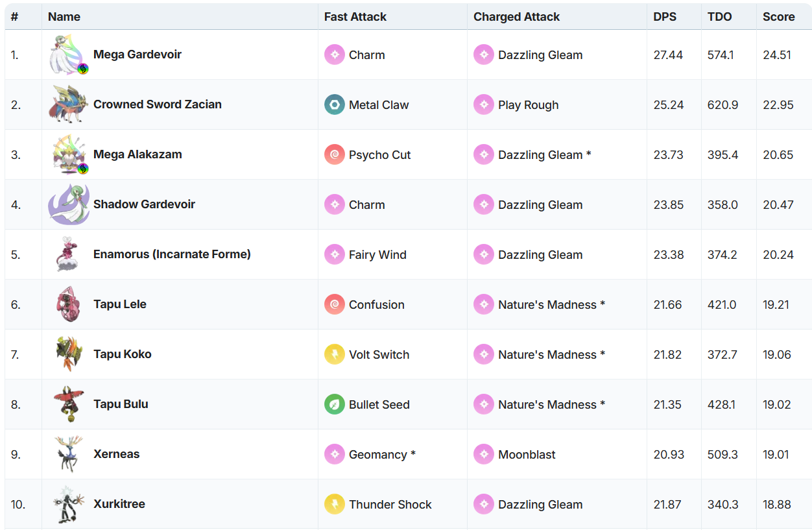The width and height of the screenshot is (812, 530).
Task: Click the Psychic-type icon next to Psycho Cut
Action: point(335,155)
